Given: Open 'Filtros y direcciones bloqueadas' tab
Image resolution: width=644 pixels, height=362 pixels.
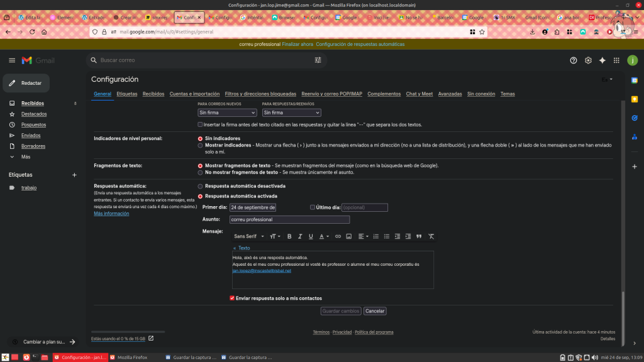Looking at the screenshot, I should [x=260, y=94].
